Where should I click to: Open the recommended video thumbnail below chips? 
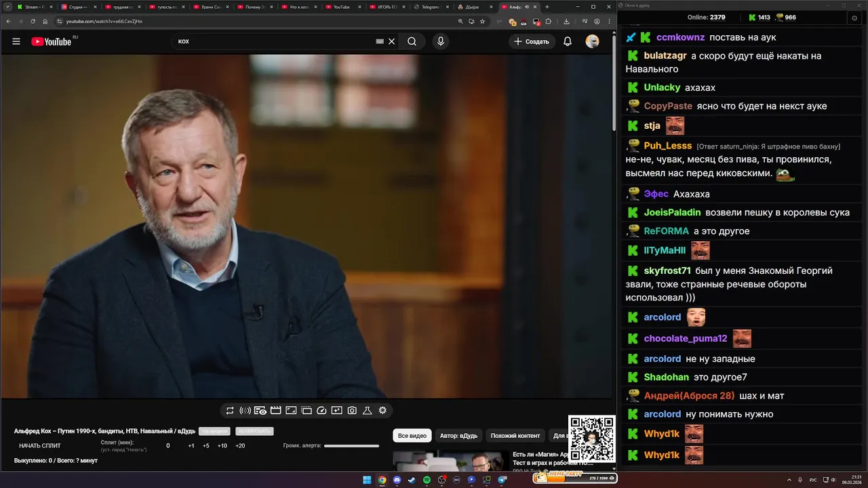[450, 461]
